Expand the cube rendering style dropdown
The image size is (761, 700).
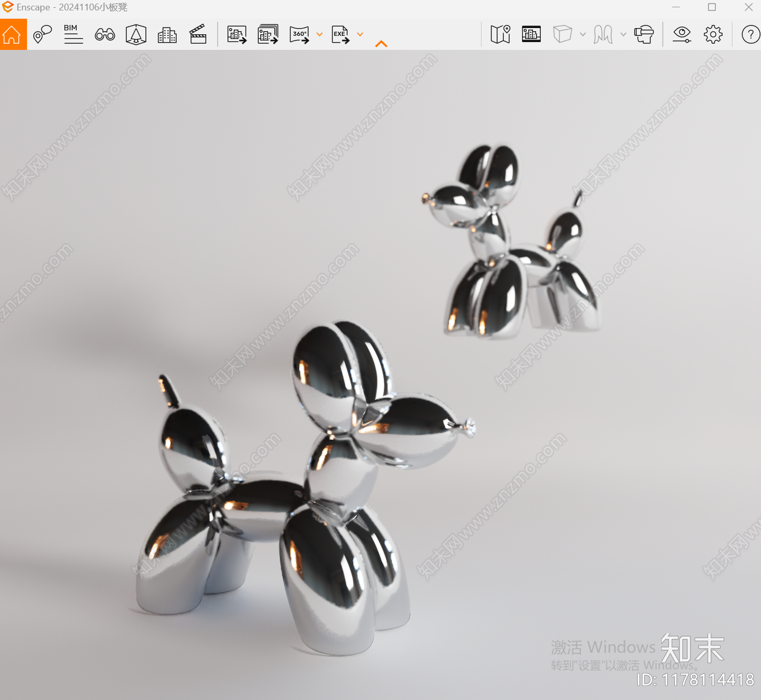point(583,35)
